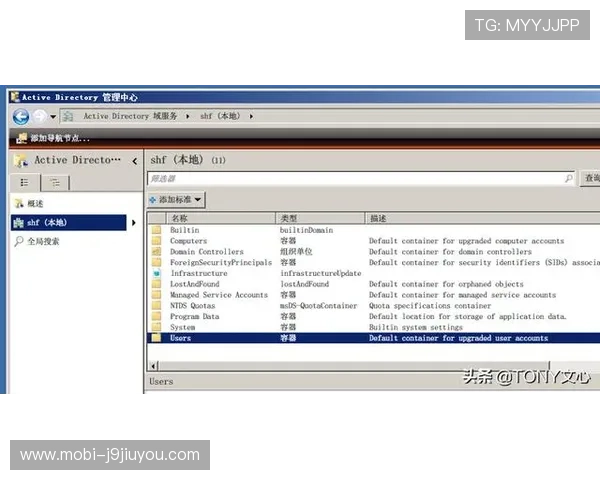Click the Builtin folder icon
Viewport: 600px width, 480px height.
coord(157,230)
